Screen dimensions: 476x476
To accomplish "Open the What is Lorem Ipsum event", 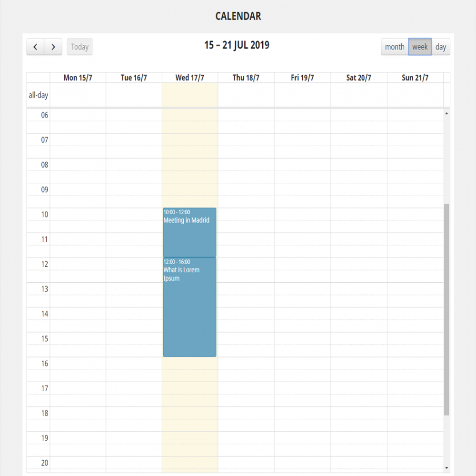I will click(189, 307).
